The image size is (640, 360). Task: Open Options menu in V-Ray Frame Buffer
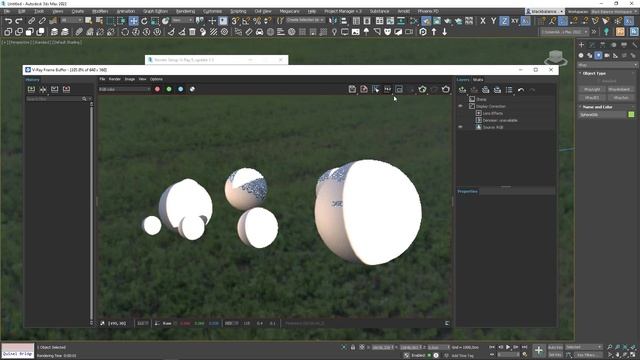coord(156,79)
